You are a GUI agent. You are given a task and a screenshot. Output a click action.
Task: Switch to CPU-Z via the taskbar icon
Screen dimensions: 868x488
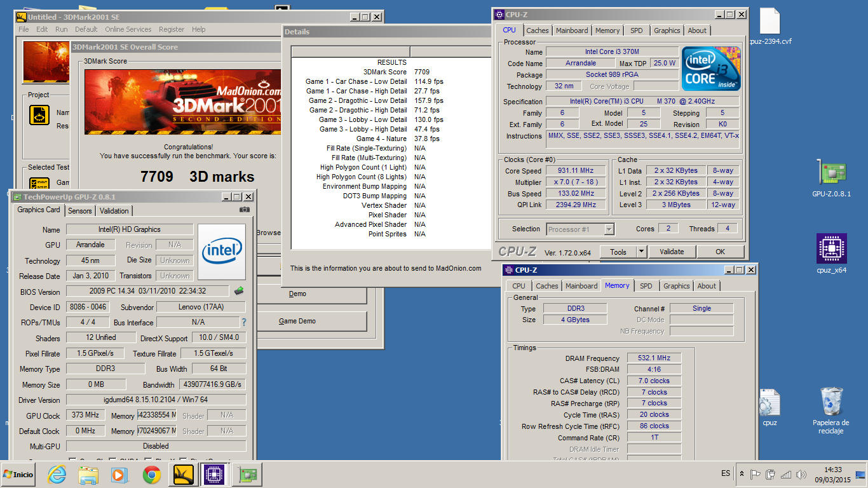coord(215,475)
